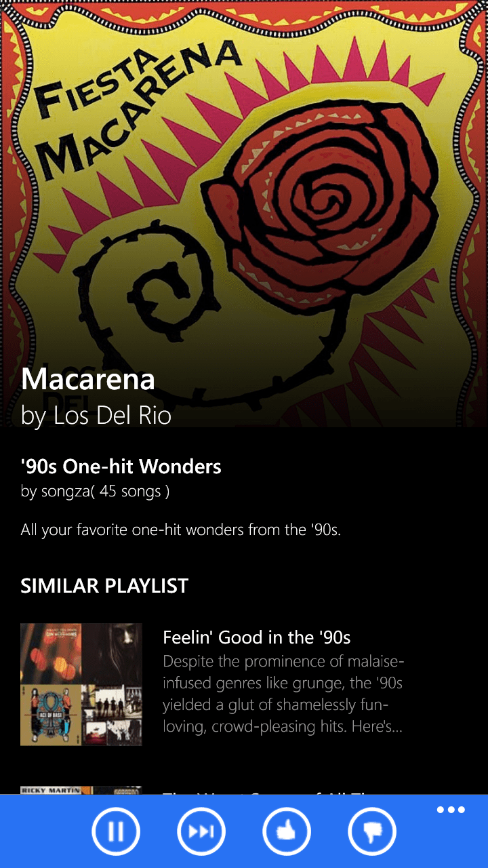Image resolution: width=488 pixels, height=868 pixels.
Task: Open the partially hidden second similar playlist title
Action: coord(271,792)
